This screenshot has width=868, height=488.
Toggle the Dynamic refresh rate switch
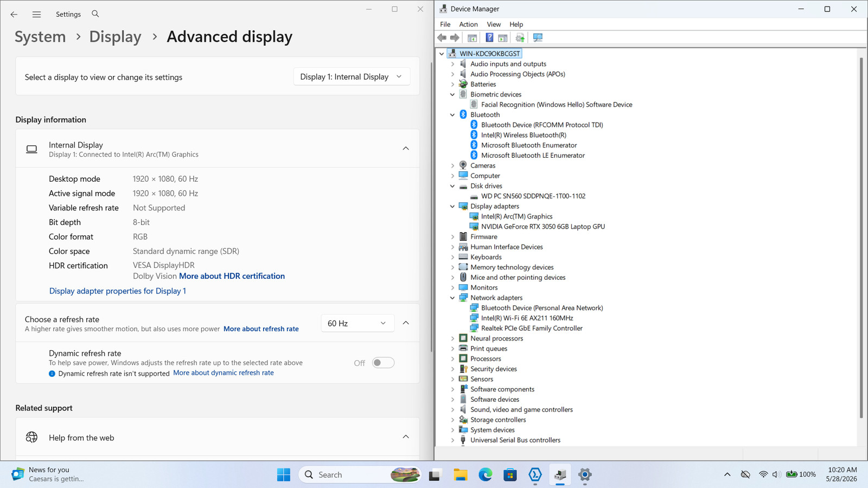point(383,363)
